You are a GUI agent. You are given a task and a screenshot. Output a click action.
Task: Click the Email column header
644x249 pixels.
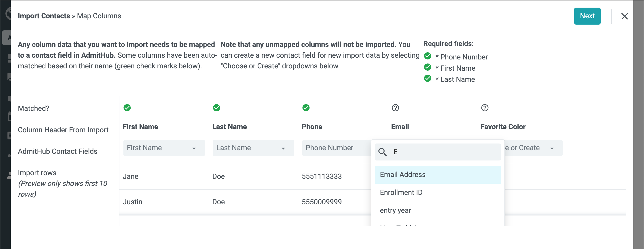pos(400,127)
